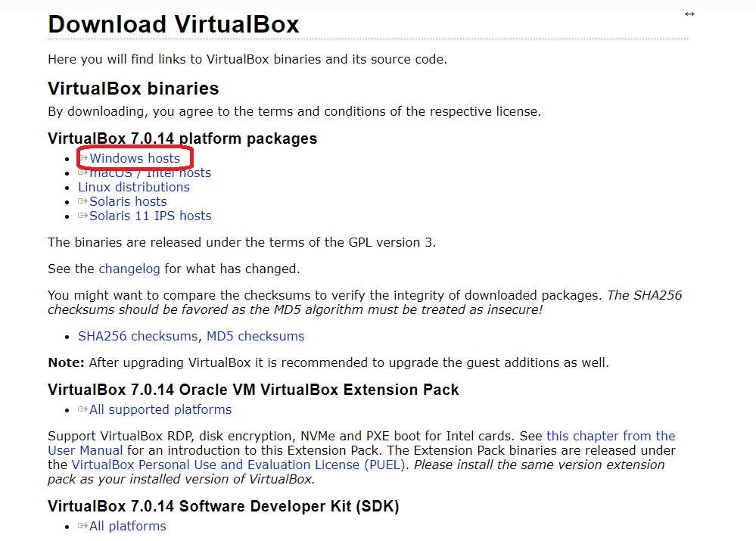
Task: Open the SDK All platforms link
Action: (128, 526)
